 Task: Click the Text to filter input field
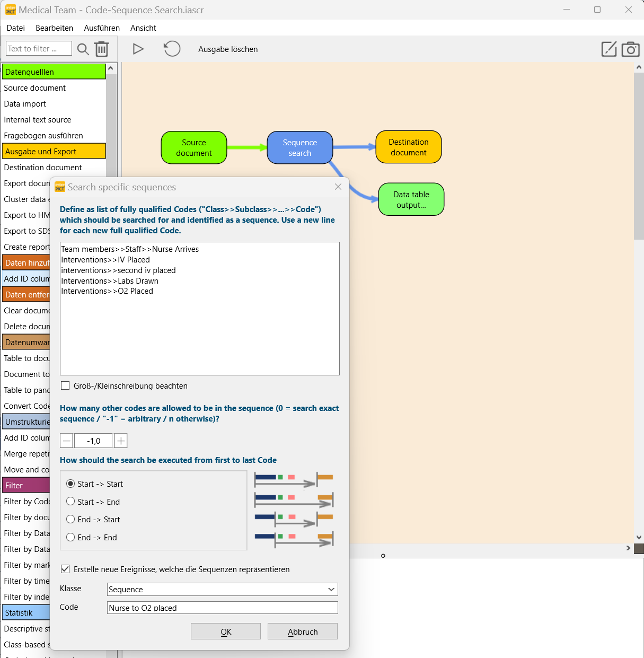point(39,48)
